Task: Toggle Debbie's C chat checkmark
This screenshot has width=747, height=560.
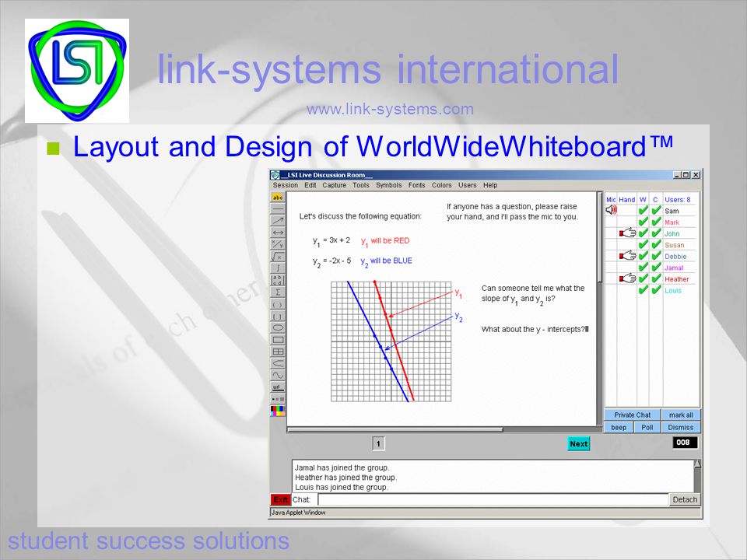Action: pyautogui.click(x=656, y=256)
